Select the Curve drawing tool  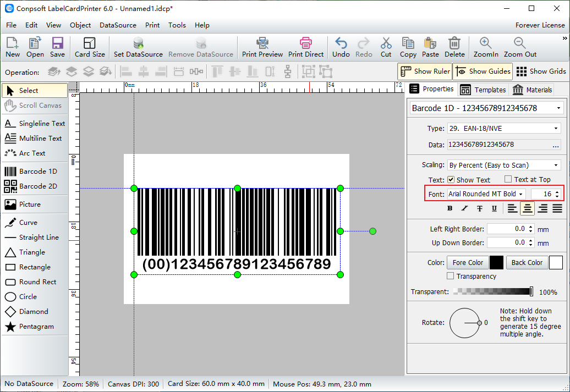pyautogui.click(x=35, y=222)
